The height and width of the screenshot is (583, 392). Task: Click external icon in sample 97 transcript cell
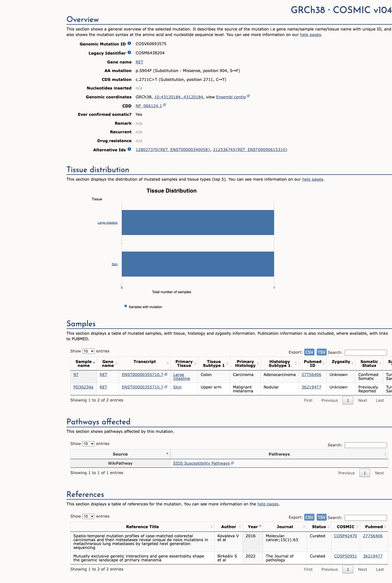click(166, 374)
